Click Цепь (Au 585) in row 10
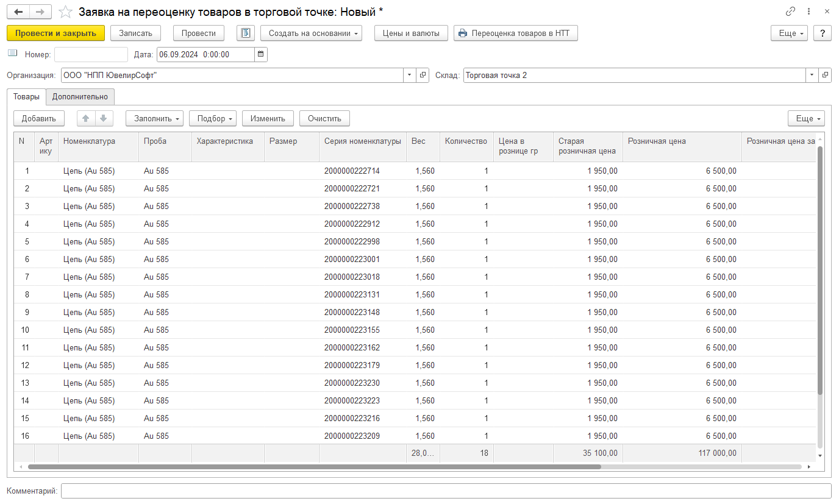This screenshot has height=504, width=839. (x=98, y=330)
